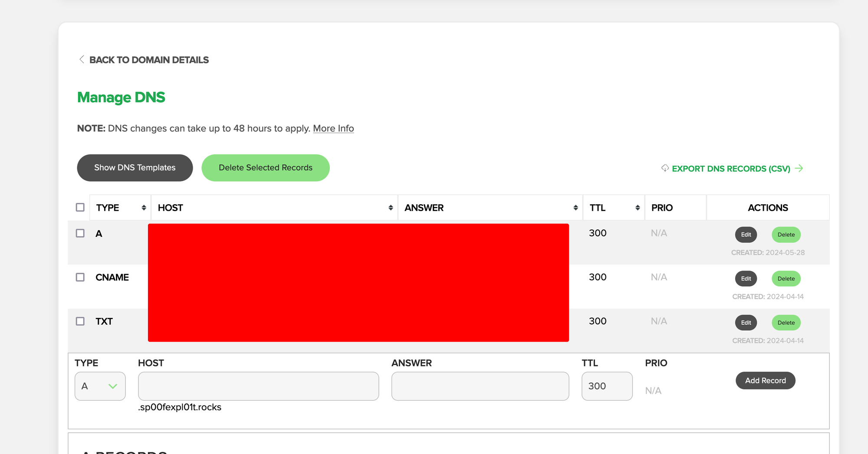Image resolution: width=868 pixels, height=454 pixels.
Task: Click Show DNS Templates button
Action: click(x=135, y=168)
